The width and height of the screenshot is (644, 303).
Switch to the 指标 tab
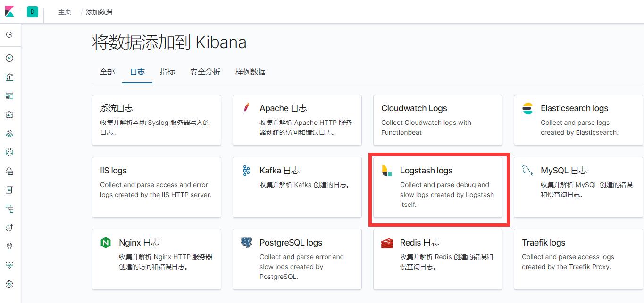167,72
